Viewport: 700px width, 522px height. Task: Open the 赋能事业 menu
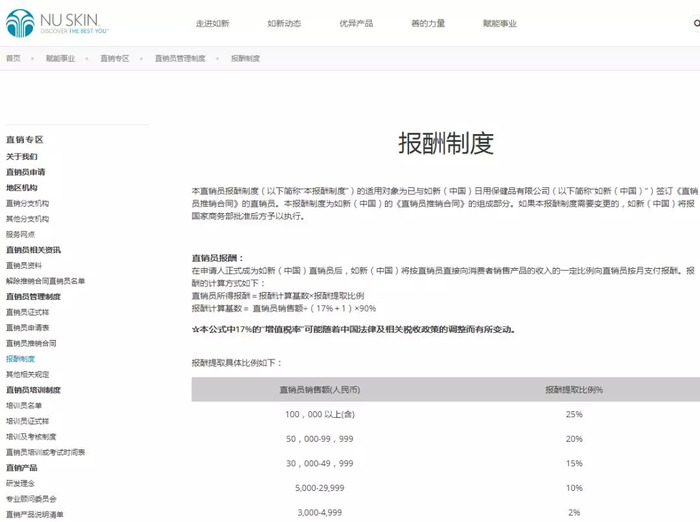(500, 23)
